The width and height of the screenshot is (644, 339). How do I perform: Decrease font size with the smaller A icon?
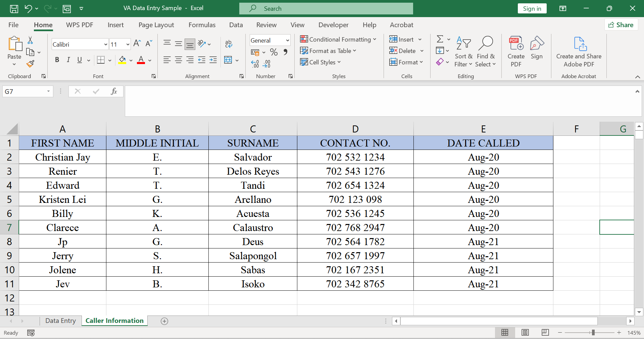(149, 43)
